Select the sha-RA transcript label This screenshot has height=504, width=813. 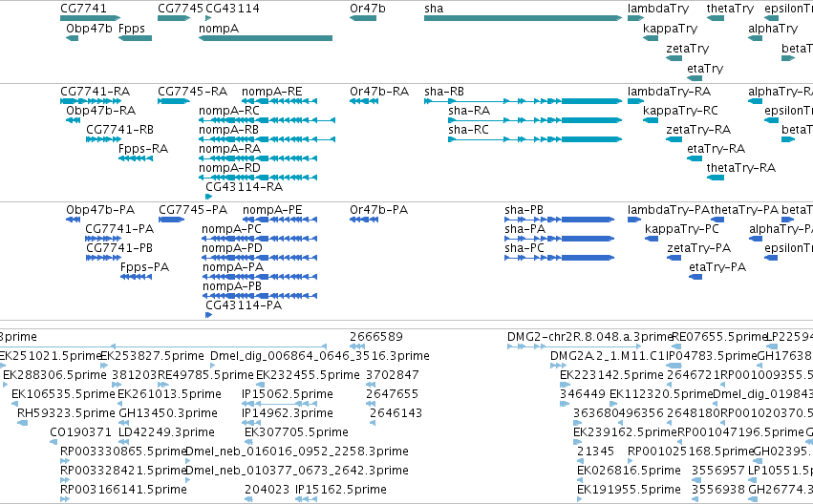coord(469,111)
